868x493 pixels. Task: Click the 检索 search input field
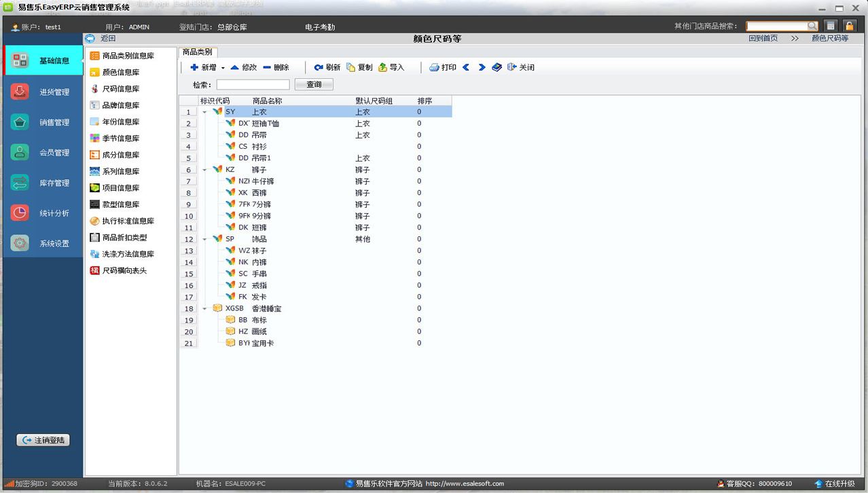[x=253, y=85]
